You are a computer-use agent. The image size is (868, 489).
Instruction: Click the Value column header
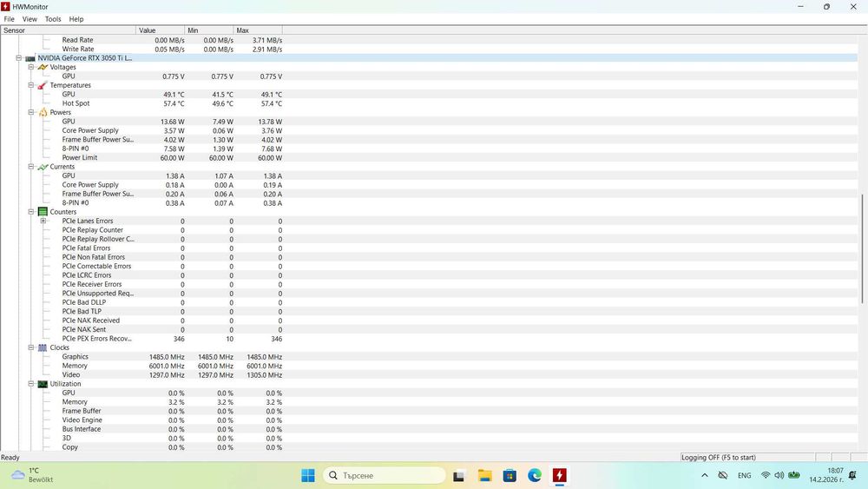[160, 30]
